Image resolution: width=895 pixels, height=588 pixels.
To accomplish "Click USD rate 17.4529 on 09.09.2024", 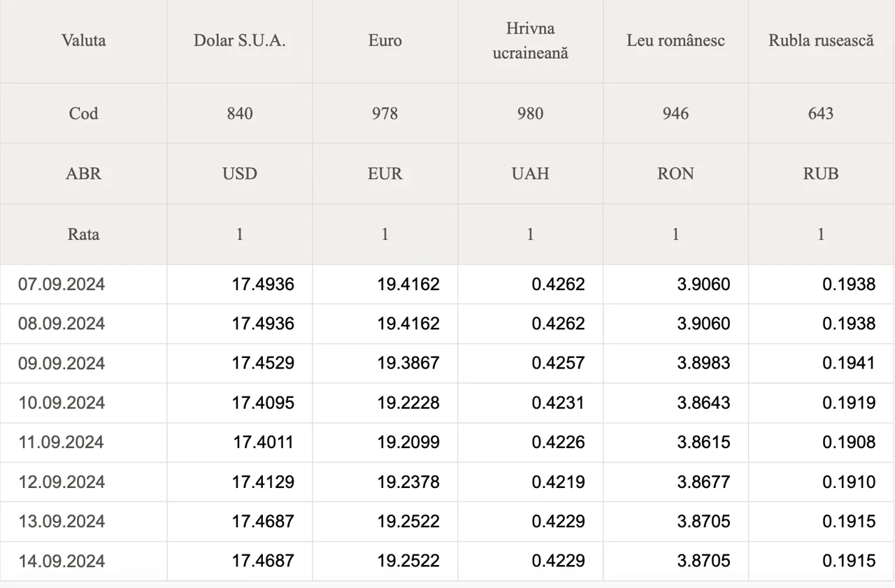I will click(x=263, y=364).
